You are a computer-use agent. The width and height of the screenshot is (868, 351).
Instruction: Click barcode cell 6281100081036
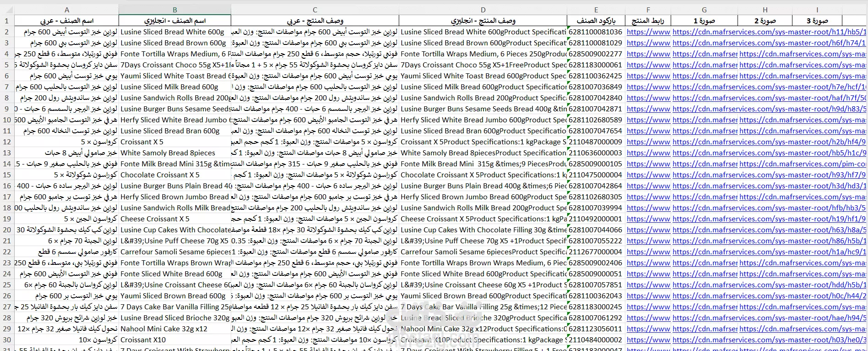(x=596, y=32)
